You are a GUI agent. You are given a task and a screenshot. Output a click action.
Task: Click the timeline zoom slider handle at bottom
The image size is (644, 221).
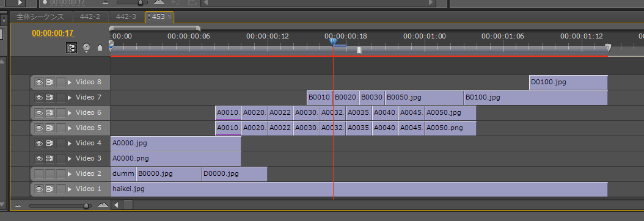86,205
